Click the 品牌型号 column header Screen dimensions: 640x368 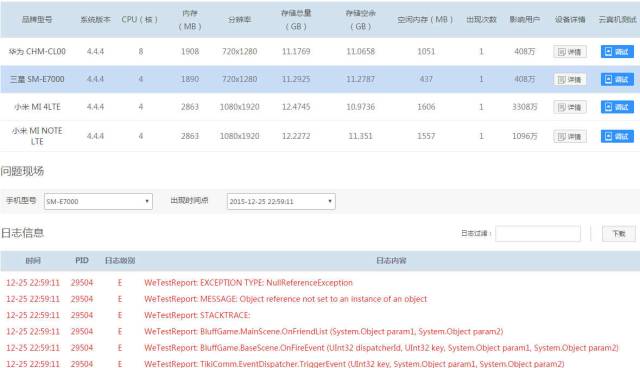click(37, 19)
